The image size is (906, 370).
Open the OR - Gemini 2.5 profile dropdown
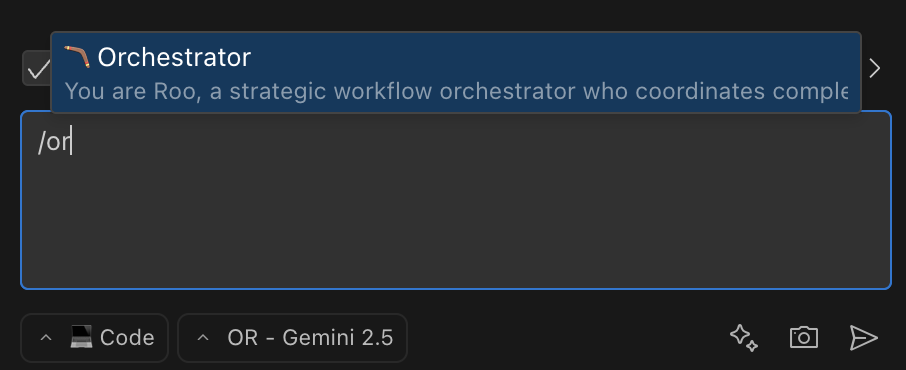pos(292,338)
